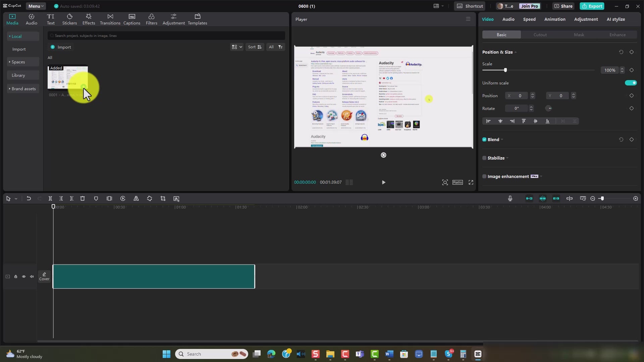Click the Undo icon above the timeline
This screenshot has width=644, height=362.
(29, 198)
